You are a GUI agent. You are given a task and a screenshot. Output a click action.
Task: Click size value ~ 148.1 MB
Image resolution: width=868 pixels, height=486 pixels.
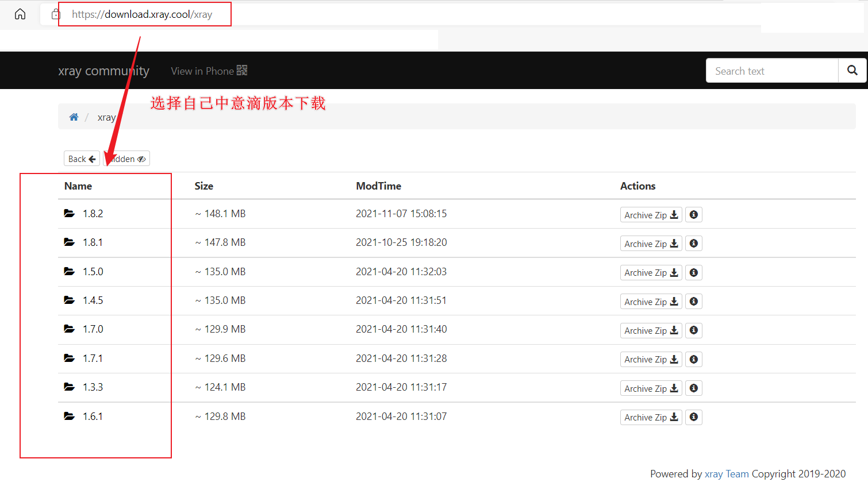coord(220,214)
